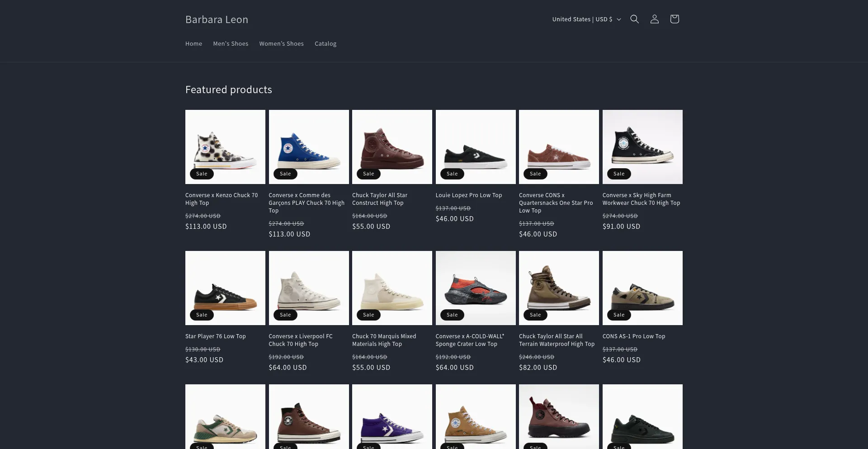Viewport: 868px width, 449px height.
Task: Go to the Home menu item
Action: (x=193, y=44)
